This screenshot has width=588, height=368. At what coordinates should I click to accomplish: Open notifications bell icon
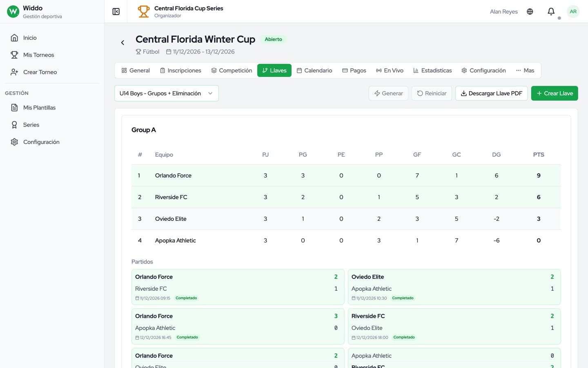(551, 11)
